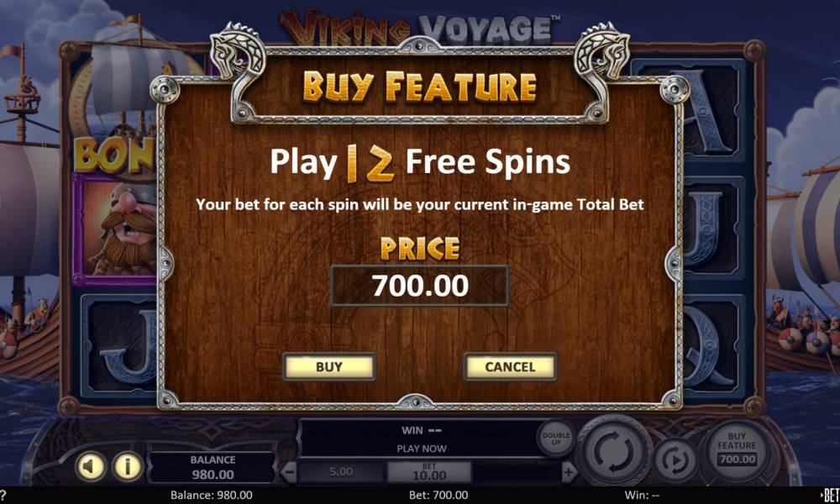
Task: Click the Double Up round button
Action: pyautogui.click(x=556, y=438)
